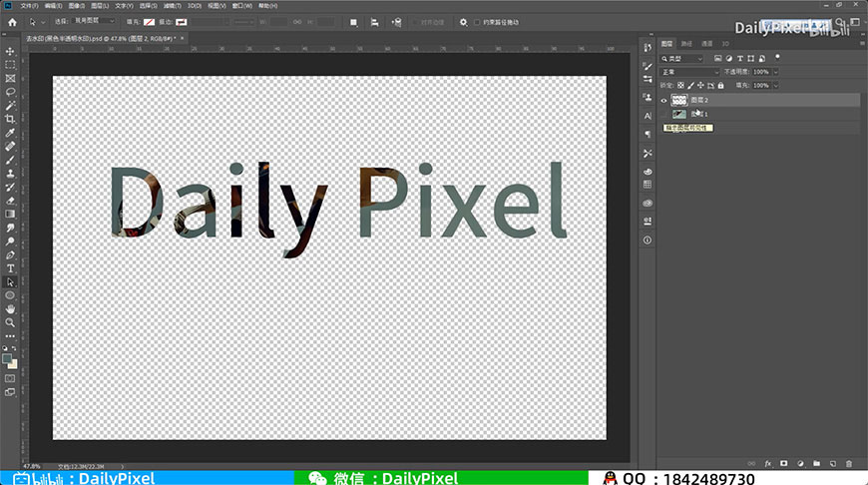Select the Eyedropper tool
Screen dimensions: 868x485
10,133
